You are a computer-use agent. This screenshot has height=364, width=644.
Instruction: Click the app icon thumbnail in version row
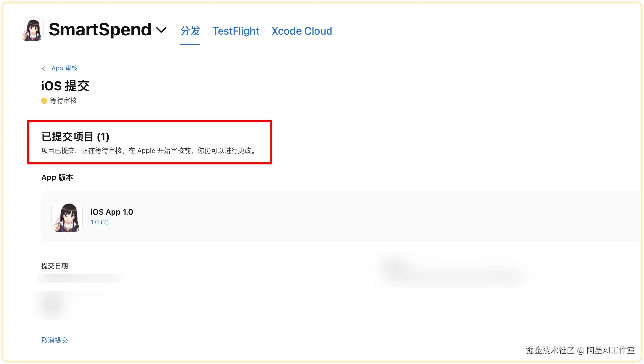click(x=67, y=217)
